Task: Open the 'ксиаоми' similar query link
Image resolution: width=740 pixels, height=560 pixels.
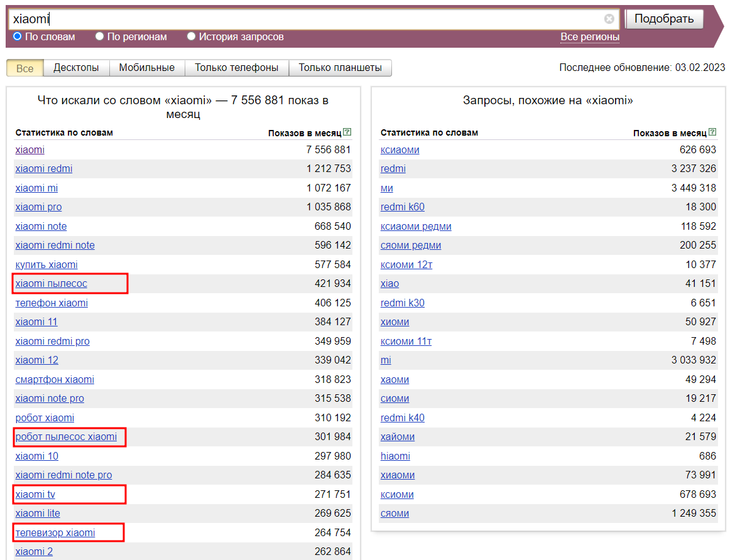Action: [x=400, y=150]
